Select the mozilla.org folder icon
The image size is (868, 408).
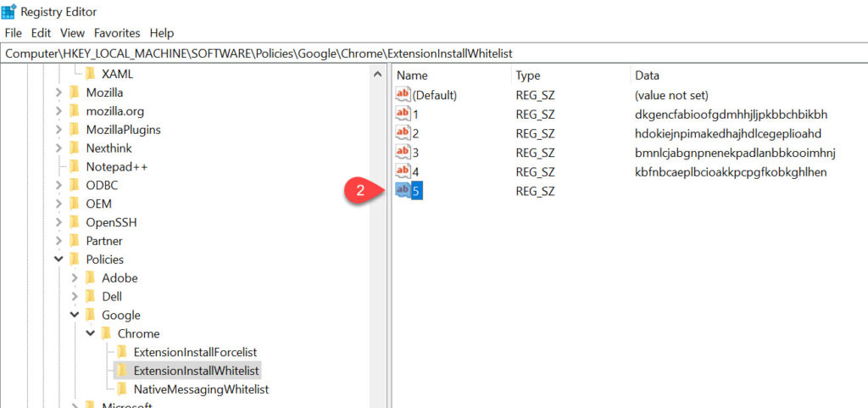point(75,111)
